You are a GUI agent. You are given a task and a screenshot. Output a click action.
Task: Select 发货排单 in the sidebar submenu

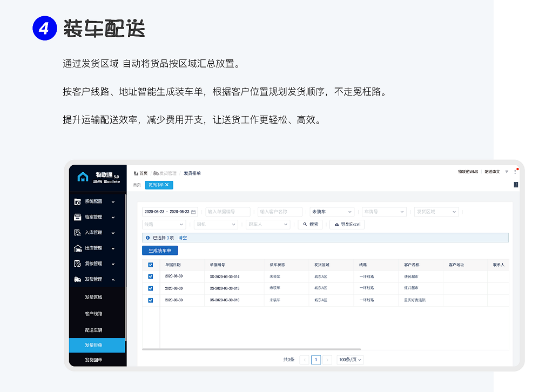(97, 346)
